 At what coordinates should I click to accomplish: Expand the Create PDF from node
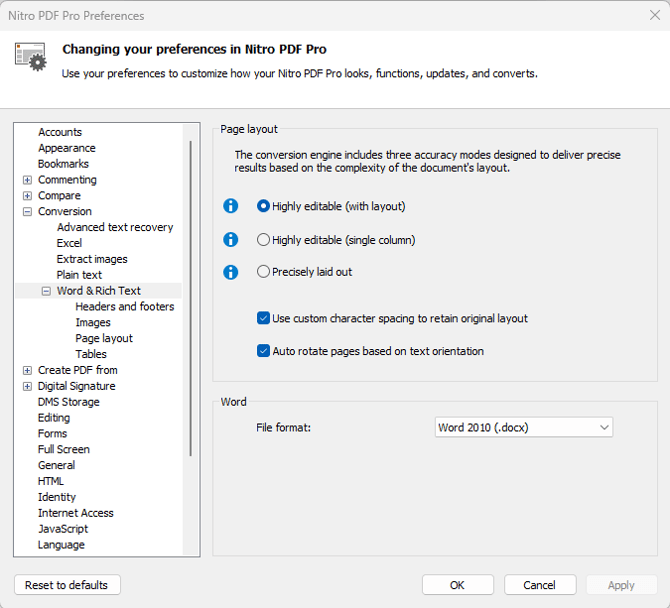[x=27, y=370]
